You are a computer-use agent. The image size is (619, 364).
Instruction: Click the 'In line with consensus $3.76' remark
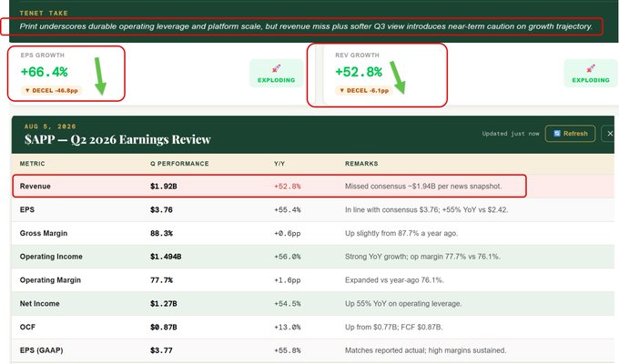(x=426, y=209)
